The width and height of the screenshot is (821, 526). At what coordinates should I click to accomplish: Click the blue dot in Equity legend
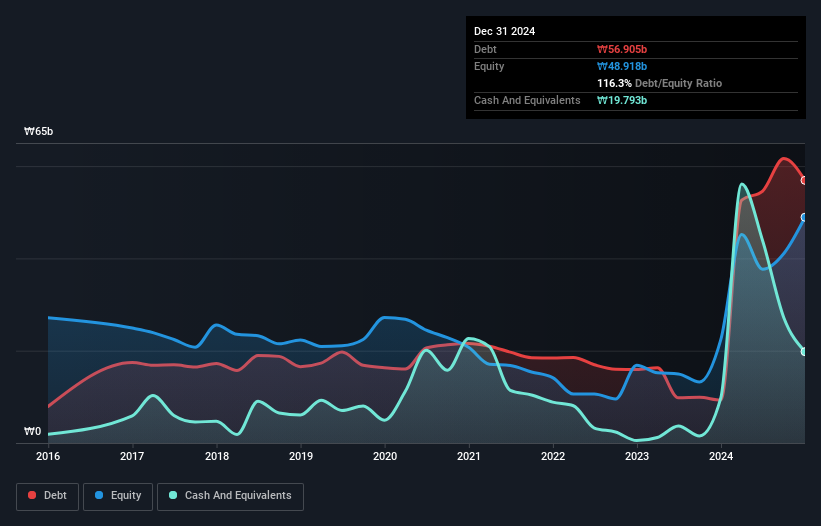click(x=99, y=495)
